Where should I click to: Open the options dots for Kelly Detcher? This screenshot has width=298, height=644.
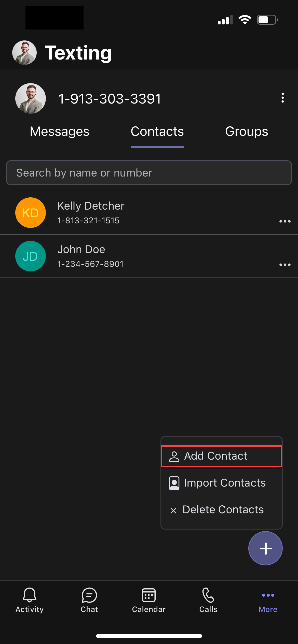click(x=285, y=221)
